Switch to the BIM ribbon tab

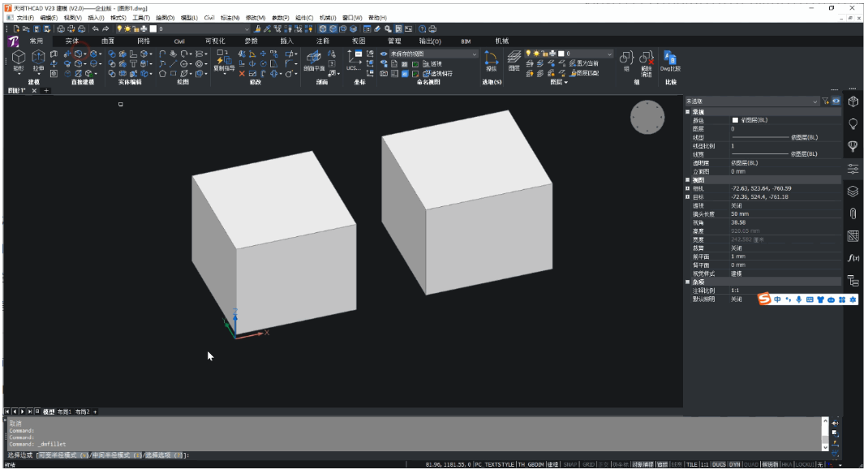[466, 41]
